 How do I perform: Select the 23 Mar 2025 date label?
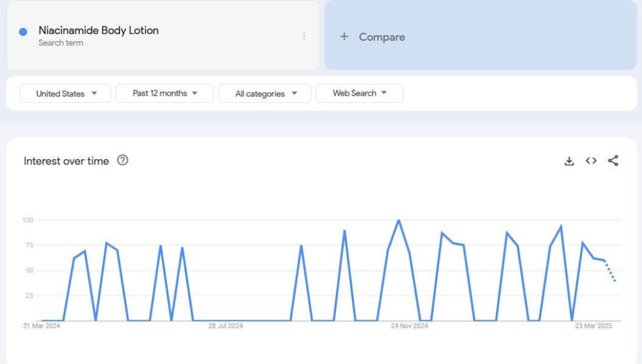click(x=593, y=326)
